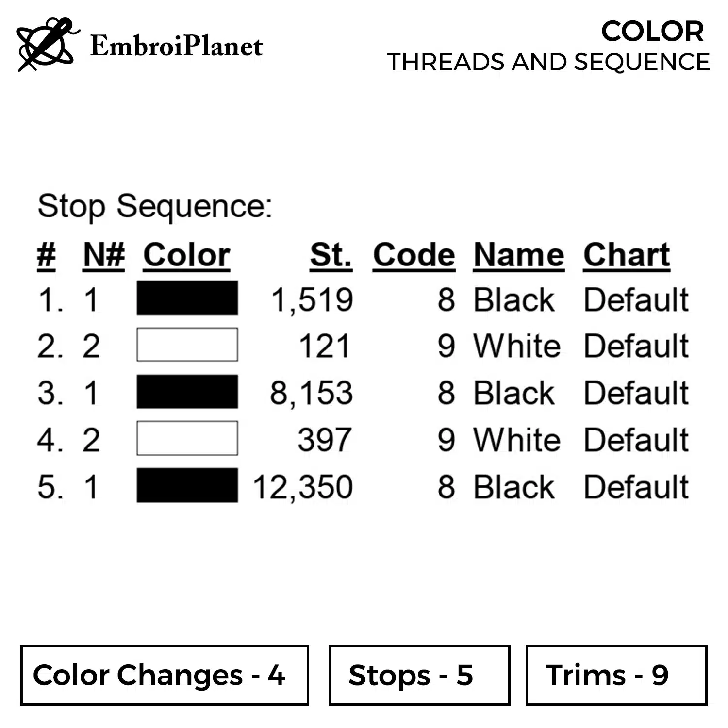Screen dimensions: 728x728
Task: Select the white swatch in row 4
Action: point(187,438)
